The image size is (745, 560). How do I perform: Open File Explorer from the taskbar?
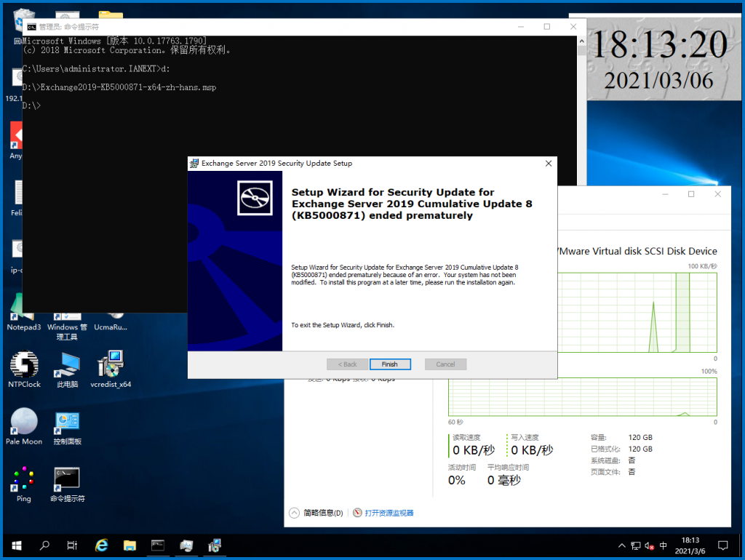(x=130, y=545)
